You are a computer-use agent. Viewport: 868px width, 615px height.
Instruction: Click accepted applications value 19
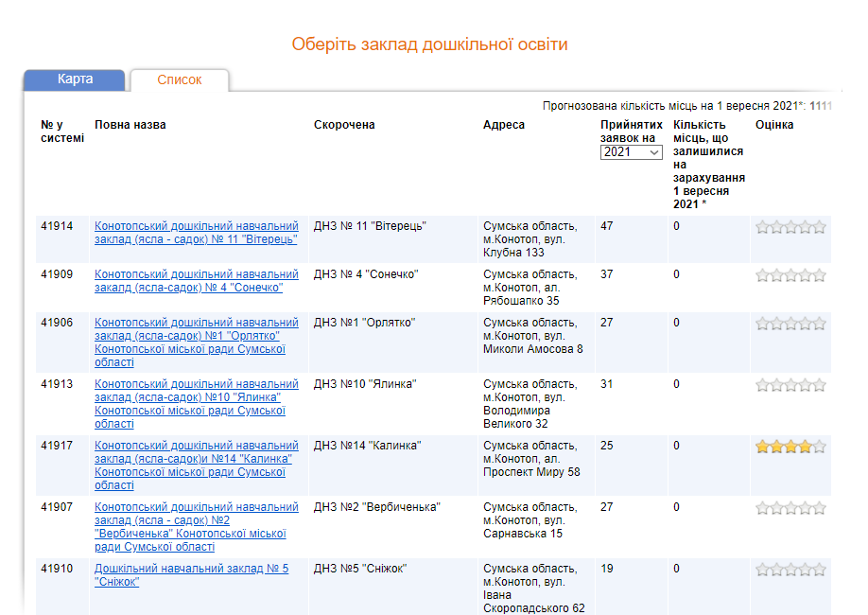(x=607, y=569)
